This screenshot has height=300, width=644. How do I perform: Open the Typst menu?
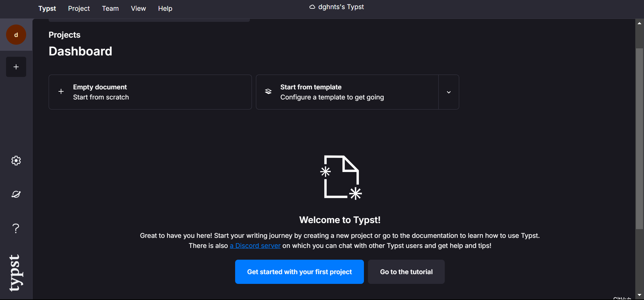[47, 8]
